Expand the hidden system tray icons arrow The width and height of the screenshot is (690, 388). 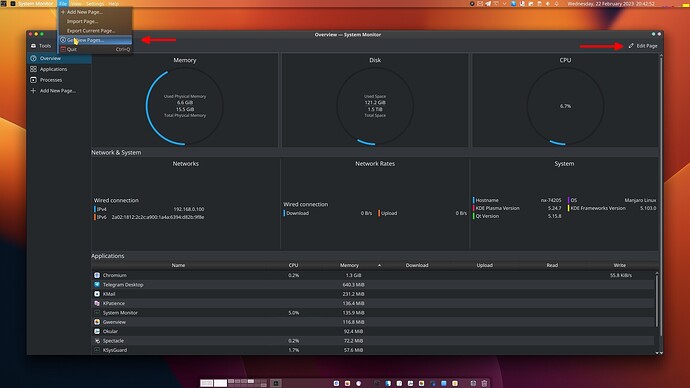[x=504, y=4]
